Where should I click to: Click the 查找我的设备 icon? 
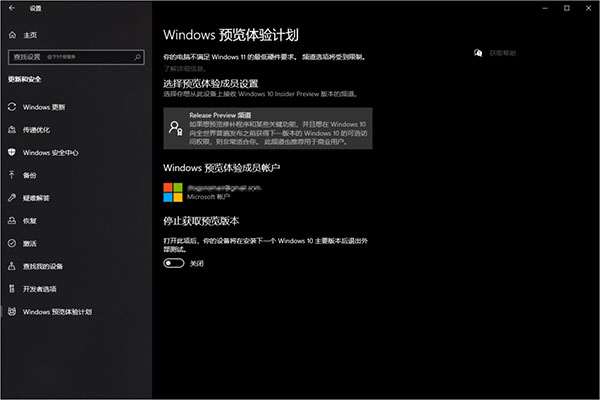pos(12,266)
